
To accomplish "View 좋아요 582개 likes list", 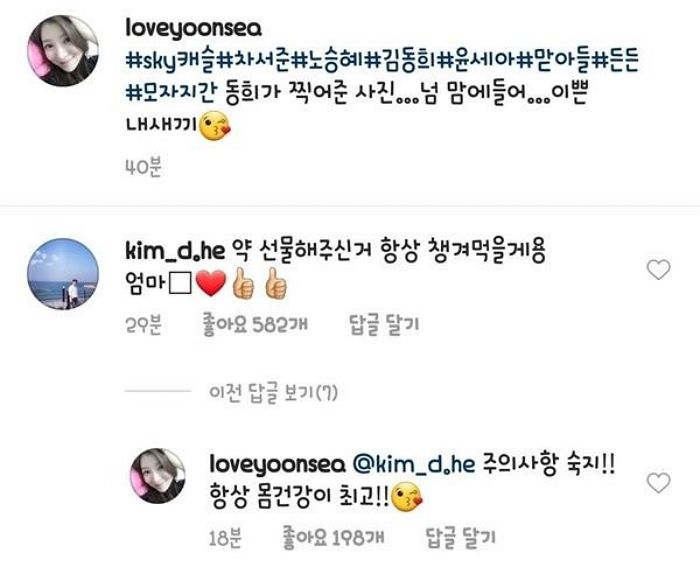I will pyautogui.click(x=255, y=325).
